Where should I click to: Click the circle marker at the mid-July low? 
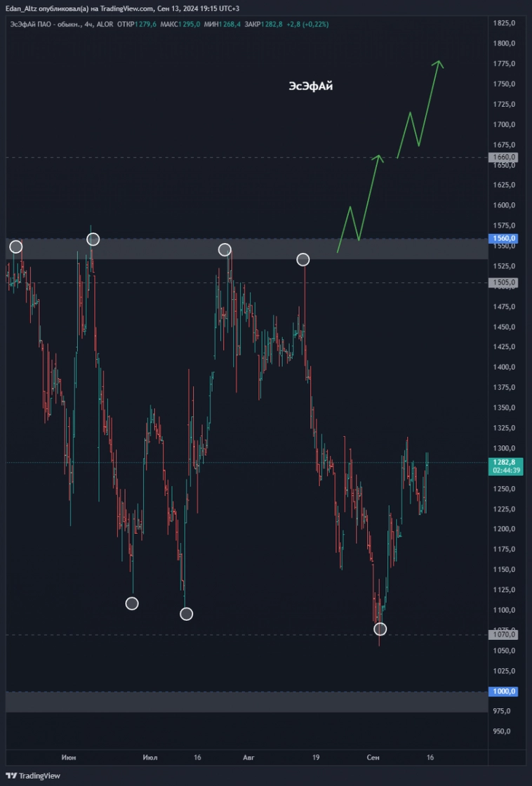[186, 614]
